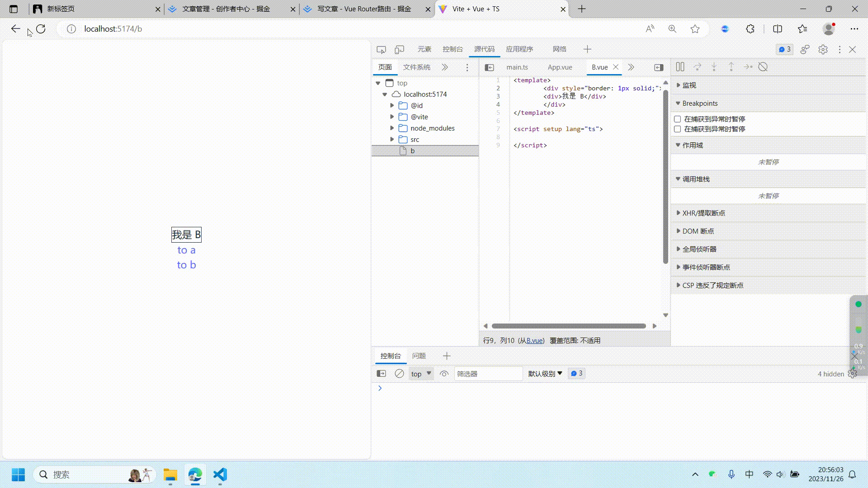Viewport: 868px width, 488px height.
Task: Add a drawer tab with the plus icon
Action: 447,356
